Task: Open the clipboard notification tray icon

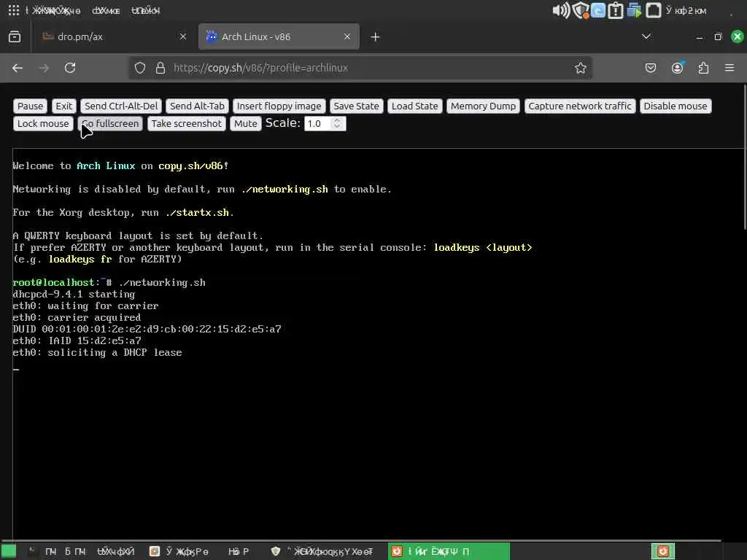Action: point(616,10)
